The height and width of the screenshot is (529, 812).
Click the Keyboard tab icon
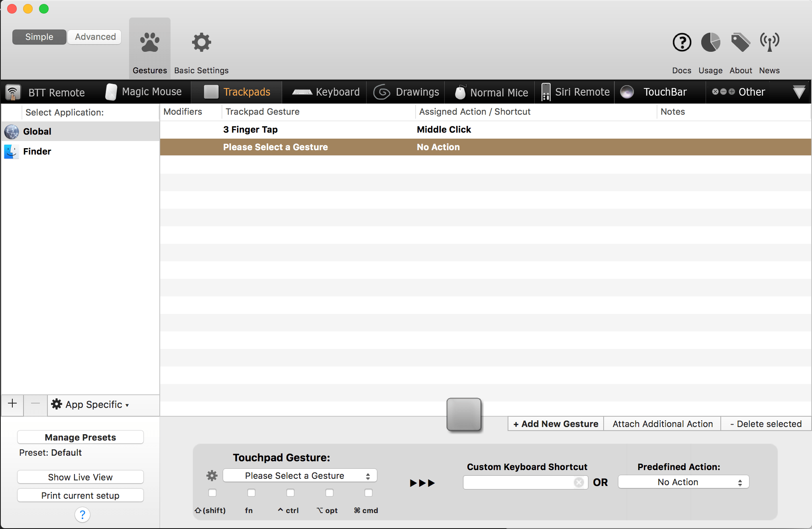coord(302,92)
